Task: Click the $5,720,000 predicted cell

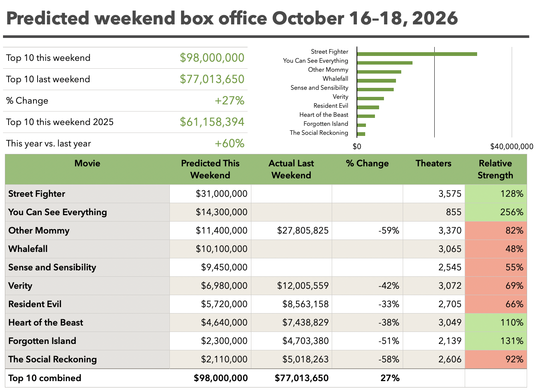Action: pyautogui.click(x=210, y=304)
